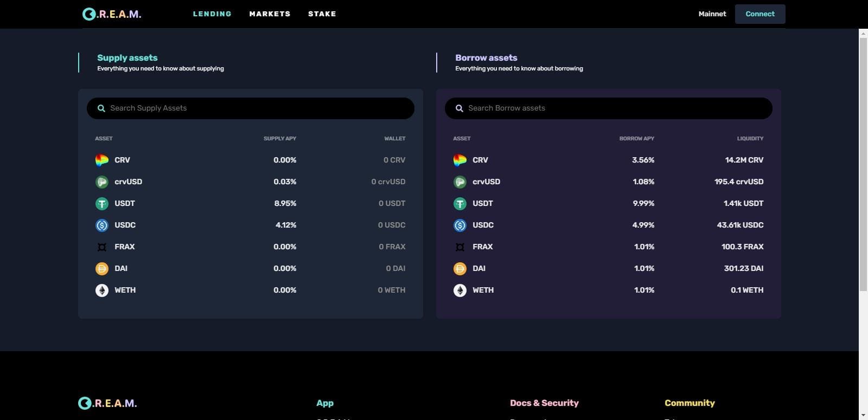Click the crvUSD icon in Supply assets

point(102,182)
